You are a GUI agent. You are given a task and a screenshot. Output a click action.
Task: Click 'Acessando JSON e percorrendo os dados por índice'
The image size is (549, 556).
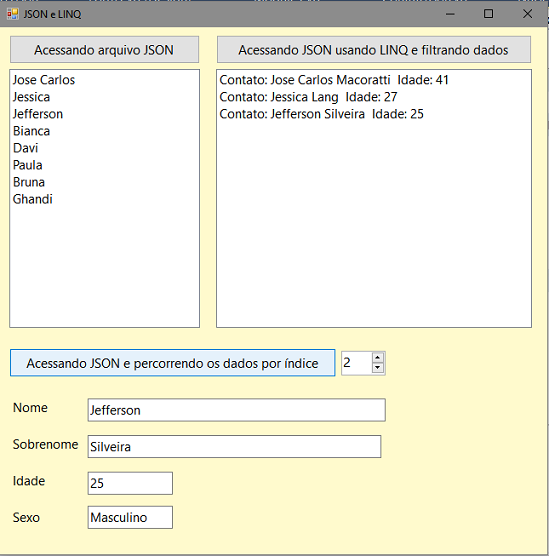pos(173,363)
